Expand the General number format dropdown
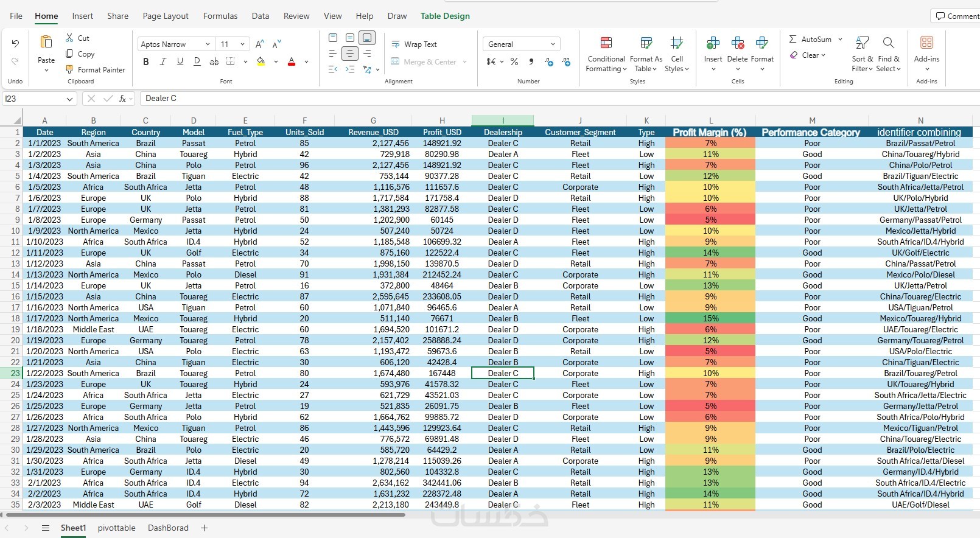The image size is (980, 538). point(553,44)
